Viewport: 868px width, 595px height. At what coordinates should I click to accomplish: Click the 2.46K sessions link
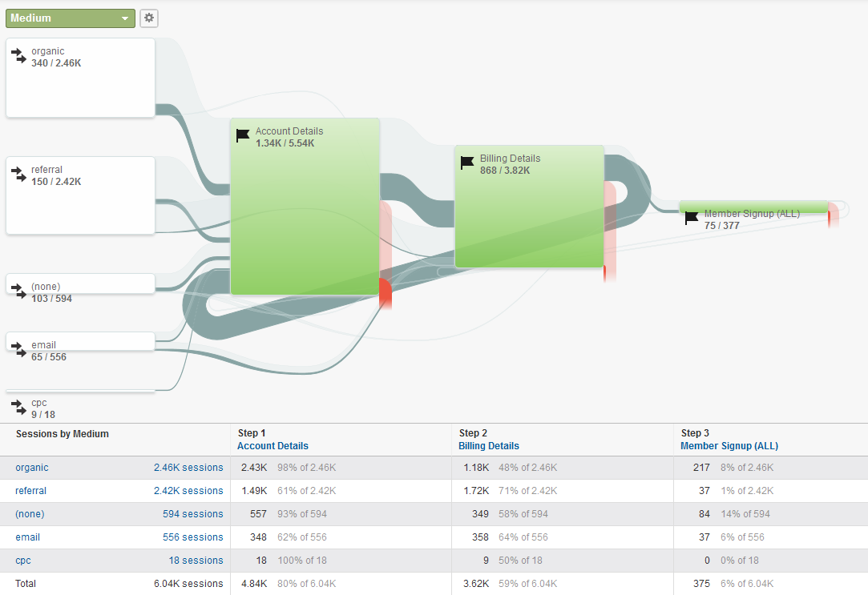pos(189,468)
